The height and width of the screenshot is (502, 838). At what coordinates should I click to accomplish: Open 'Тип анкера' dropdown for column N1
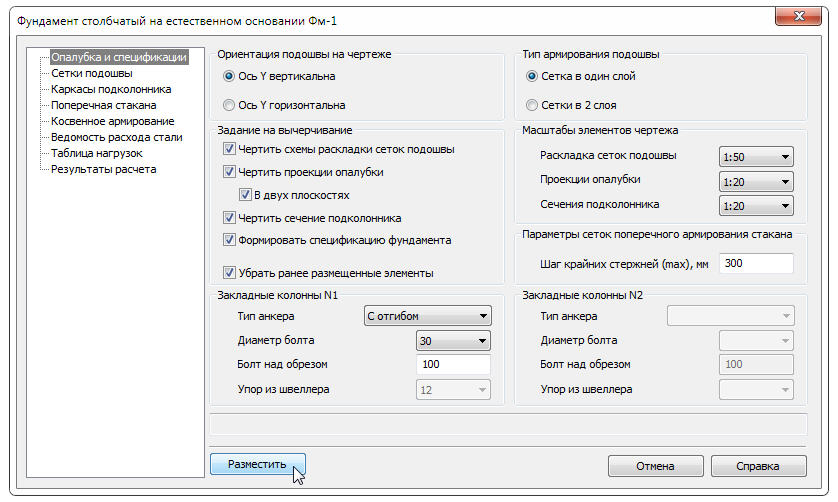[426, 317]
